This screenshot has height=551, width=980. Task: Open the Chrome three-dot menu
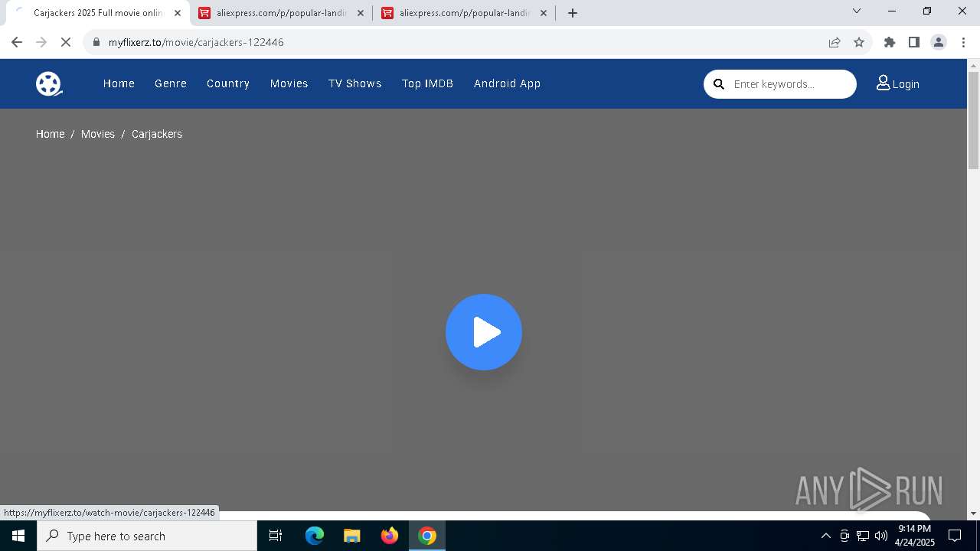[x=963, y=42]
